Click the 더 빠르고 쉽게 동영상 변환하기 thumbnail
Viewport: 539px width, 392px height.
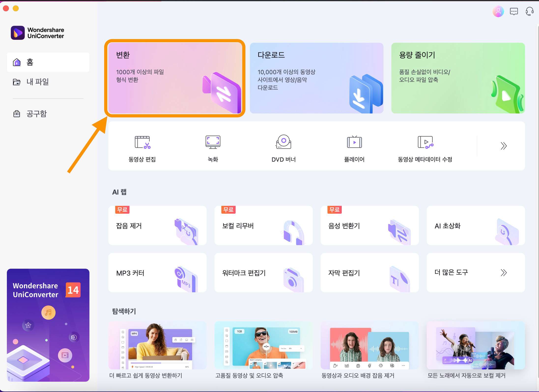pyautogui.click(x=157, y=345)
